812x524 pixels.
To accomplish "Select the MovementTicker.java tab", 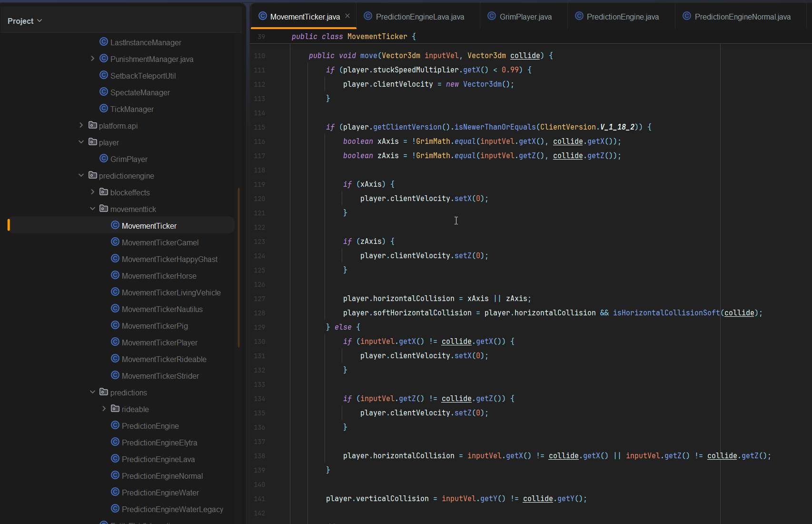I will click(305, 17).
